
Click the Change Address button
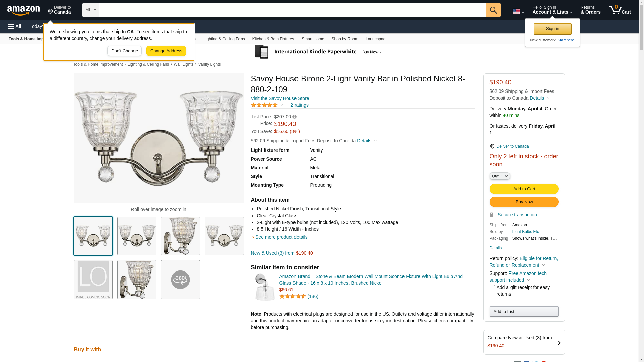pyautogui.click(x=166, y=51)
